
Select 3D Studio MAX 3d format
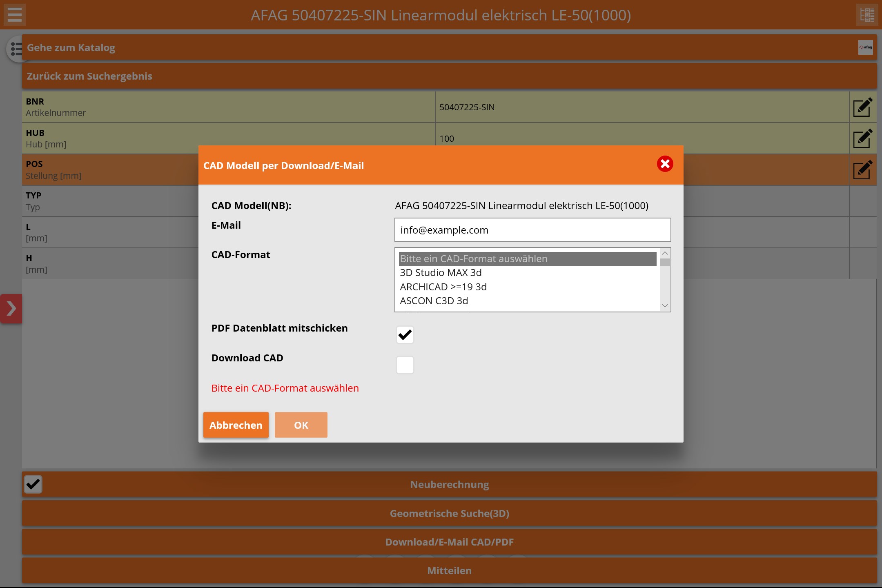point(441,273)
